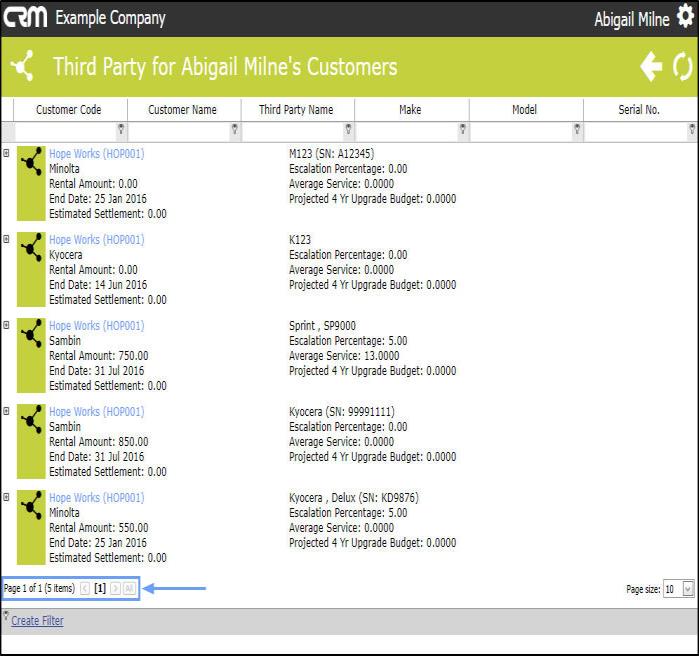Expand the Kyocera (SN: 99991111) row
The height and width of the screenshot is (656, 699).
pyautogui.click(x=6, y=411)
